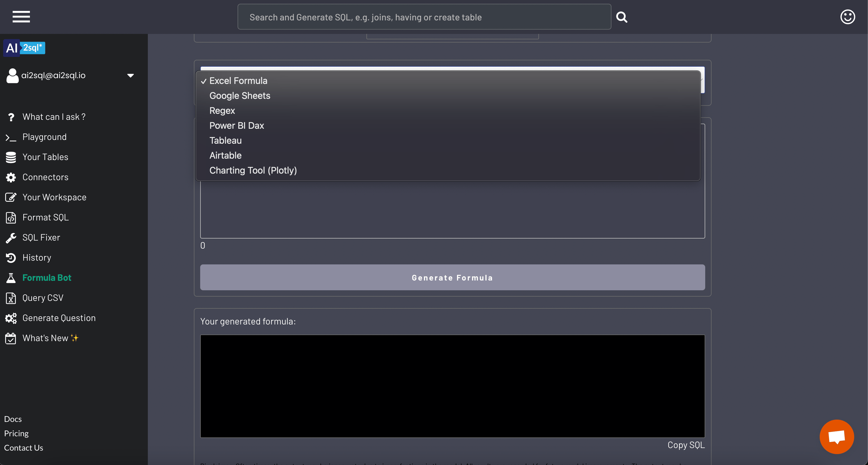This screenshot has width=868, height=465.
Task: Navigate to Your Tables
Action: pos(45,157)
